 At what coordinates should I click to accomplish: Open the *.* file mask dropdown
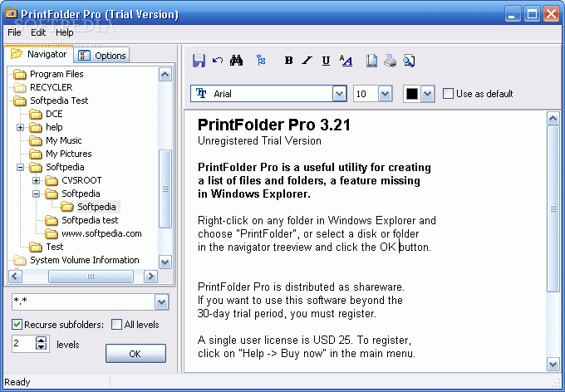[x=161, y=302]
